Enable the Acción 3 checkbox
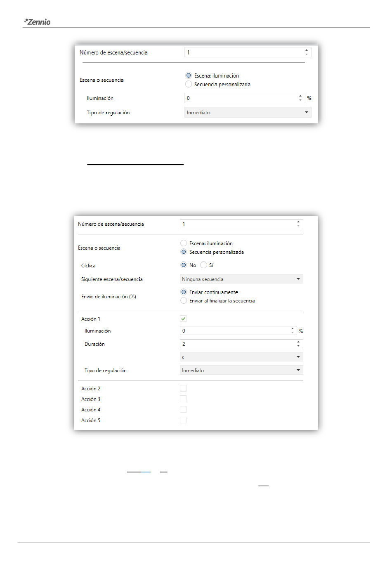Viewport: 392px width, 569px height. pyautogui.click(x=183, y=399)
